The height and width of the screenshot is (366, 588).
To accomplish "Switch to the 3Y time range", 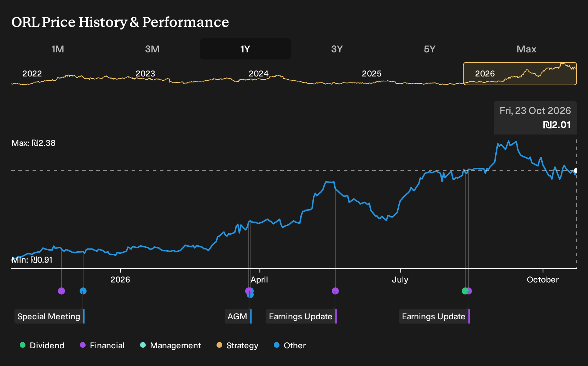I will pos(337,49).
